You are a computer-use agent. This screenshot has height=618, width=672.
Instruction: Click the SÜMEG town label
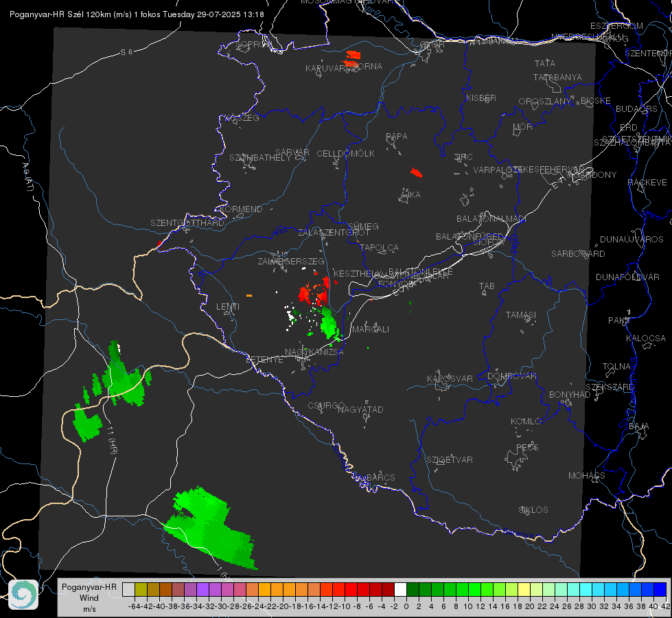click(x=363, y=227)
